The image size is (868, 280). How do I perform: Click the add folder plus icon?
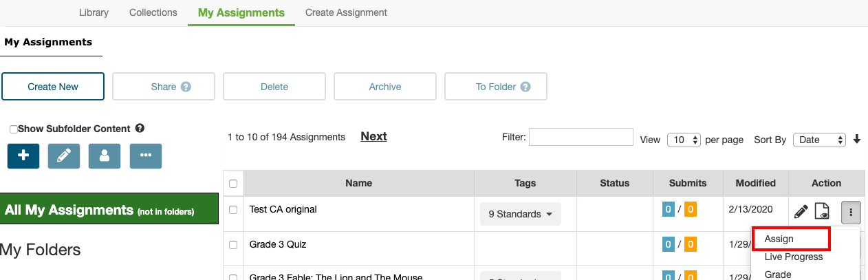point(23,156)
